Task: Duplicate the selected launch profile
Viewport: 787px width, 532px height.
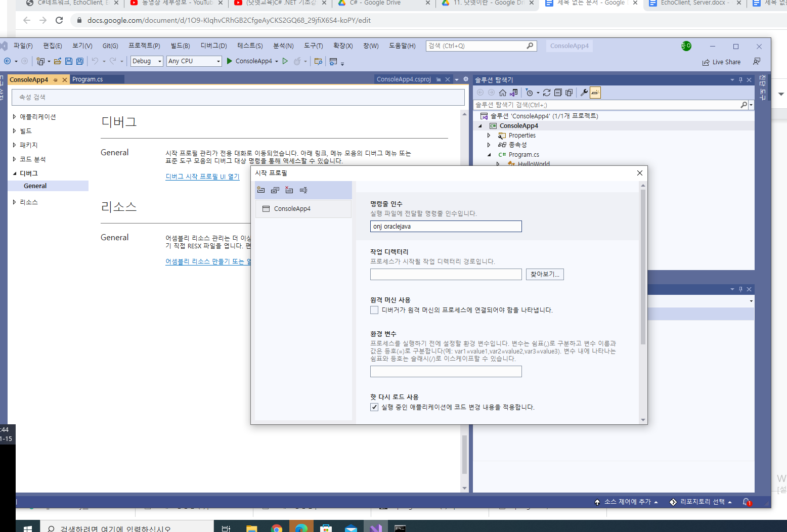Action: (275, 190)
